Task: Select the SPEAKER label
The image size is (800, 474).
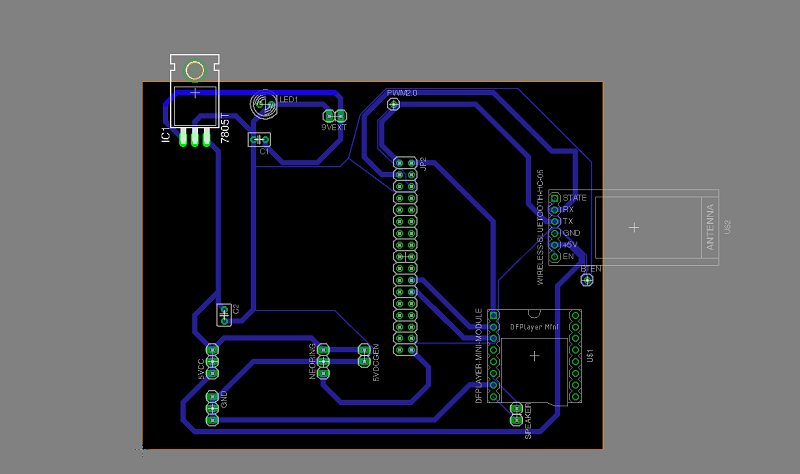Action: point(528,421)
